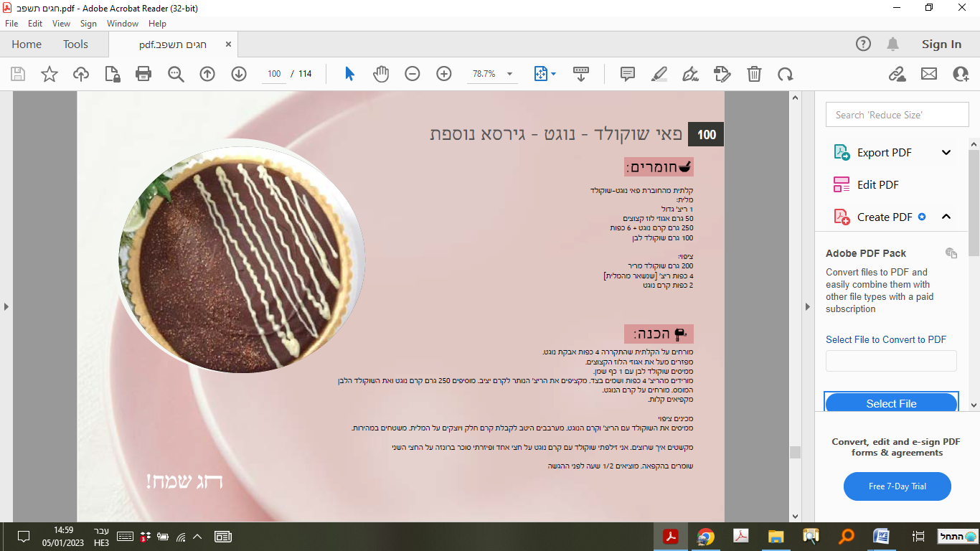Click the protect-file padlock page icon
The width and height of the screenshot is (980, 551).
coord(113,74)
